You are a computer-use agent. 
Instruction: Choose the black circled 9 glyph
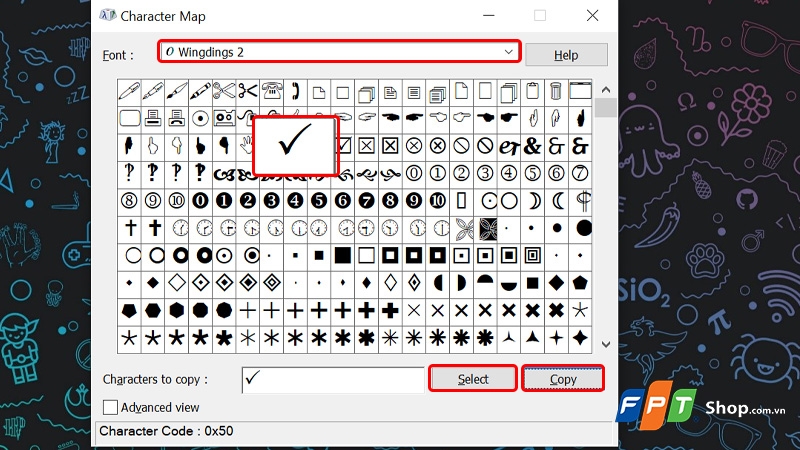[x=414, y=201]
